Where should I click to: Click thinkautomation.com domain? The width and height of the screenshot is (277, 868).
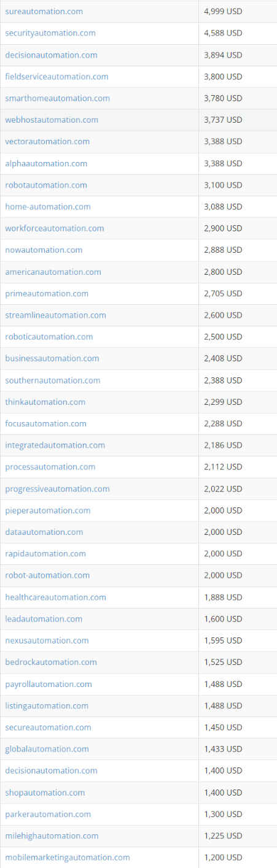(45, 402)
